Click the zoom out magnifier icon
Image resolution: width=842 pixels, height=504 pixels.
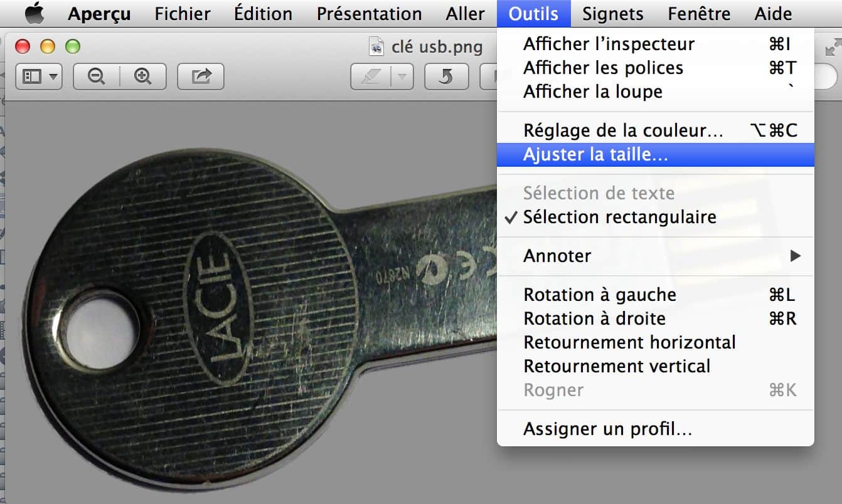tap(96, 76)
